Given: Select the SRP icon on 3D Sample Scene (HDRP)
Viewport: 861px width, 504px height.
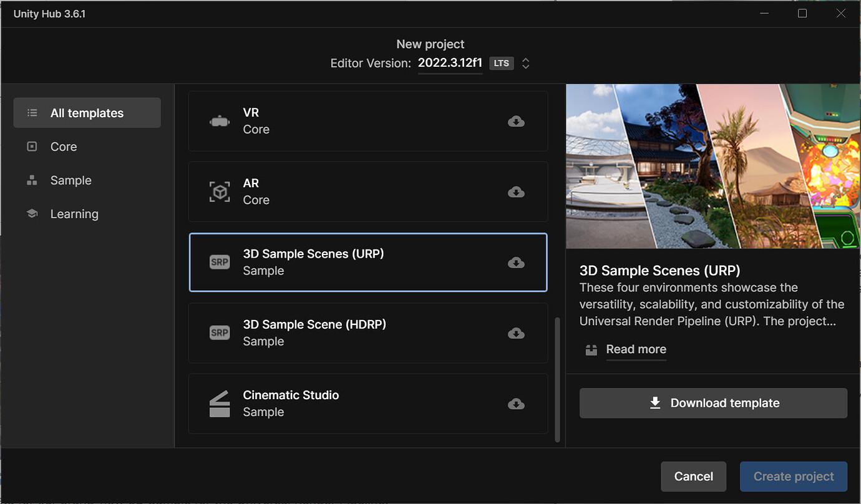Looking at the screenshot, I should click(220, 332).
